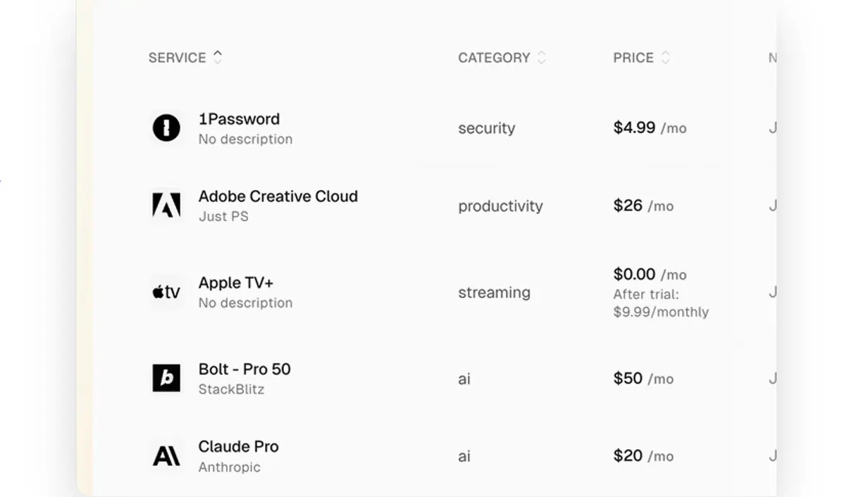Click the sort arrows next to Category

tap(542, 58)
